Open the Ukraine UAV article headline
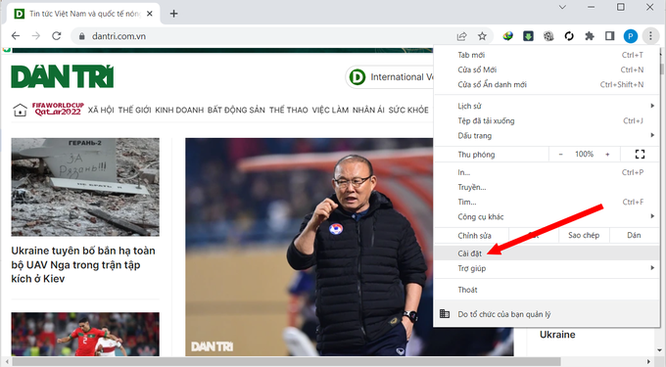This screenshot has width=666, height=367. (x=83, y=265)
